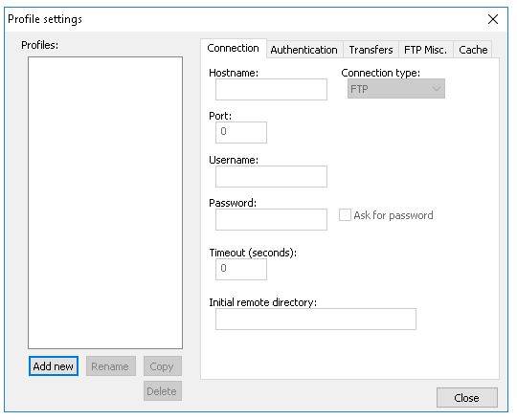
Task: Click the Timeout (seconds) field
Action: 241,269
